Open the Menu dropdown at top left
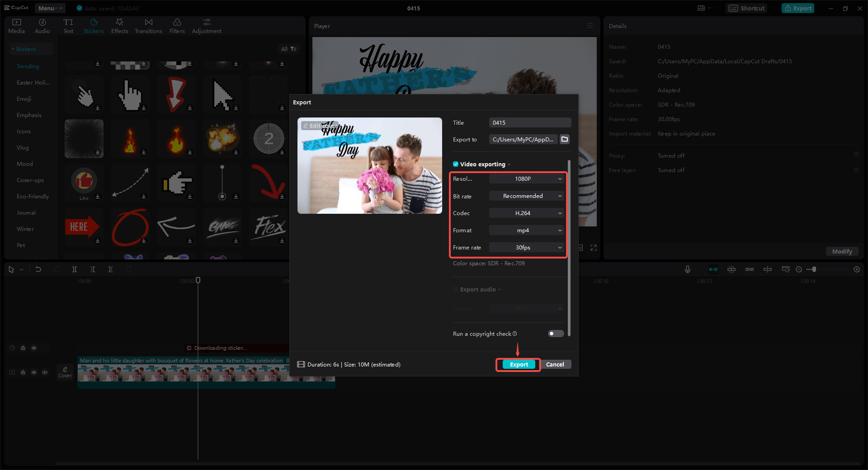868x470 pixels. (50, 8)
